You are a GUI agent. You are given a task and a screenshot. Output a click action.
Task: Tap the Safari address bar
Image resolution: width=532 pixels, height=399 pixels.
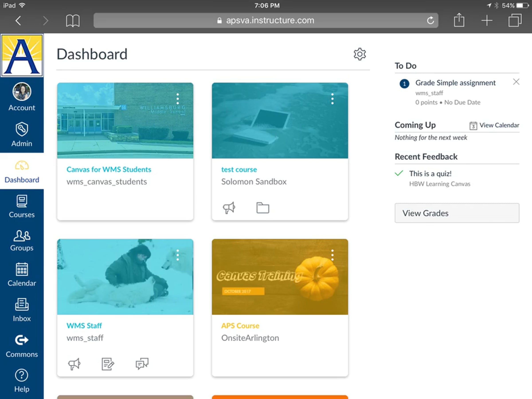pos(266,20)
